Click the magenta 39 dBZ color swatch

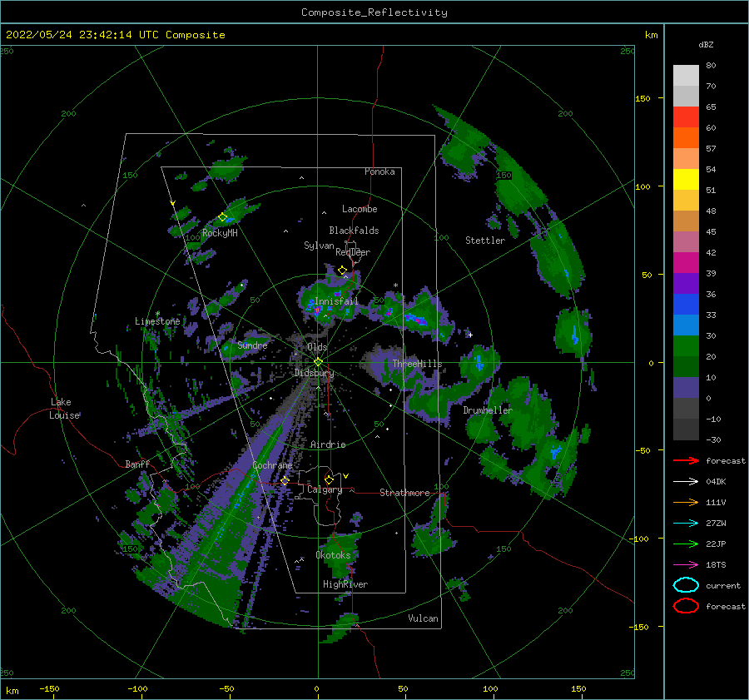click(x=686, y=262)
